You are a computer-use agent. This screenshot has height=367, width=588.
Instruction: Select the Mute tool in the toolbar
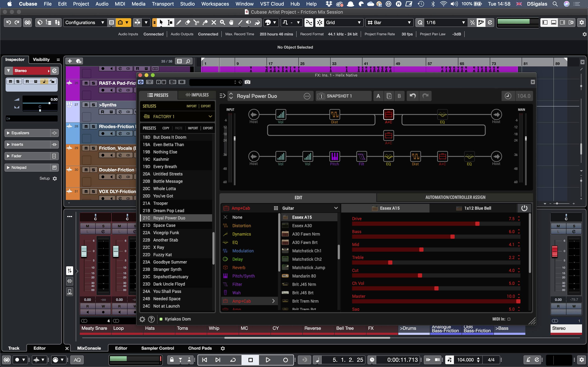214,22
